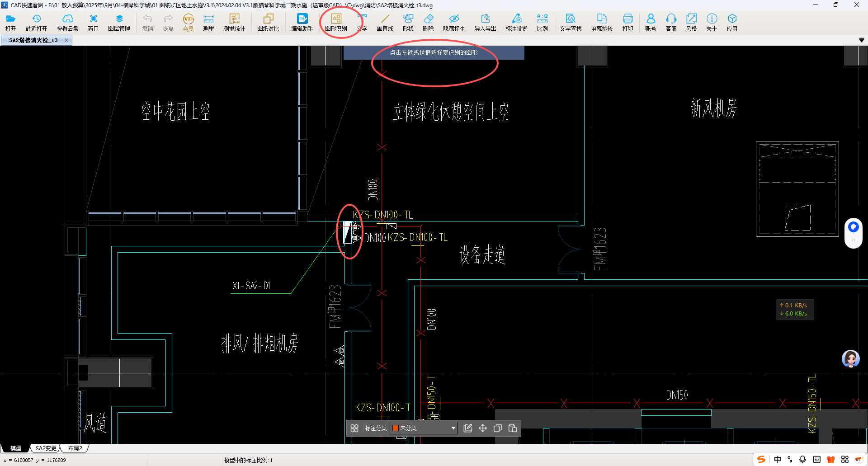Viewport: 868px width, 466px height.
Task: Set drawing 比例 scale
Action: (x=542, y=22)
